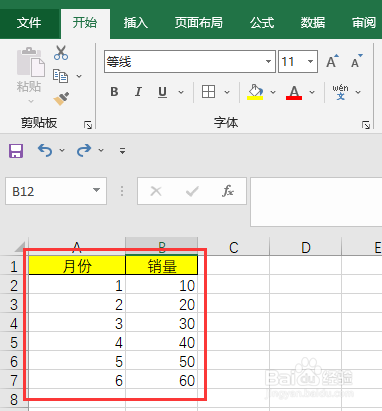Screen dimensions: 382x411
Task: Open the 文件 tab
Action: click(29, 23)
